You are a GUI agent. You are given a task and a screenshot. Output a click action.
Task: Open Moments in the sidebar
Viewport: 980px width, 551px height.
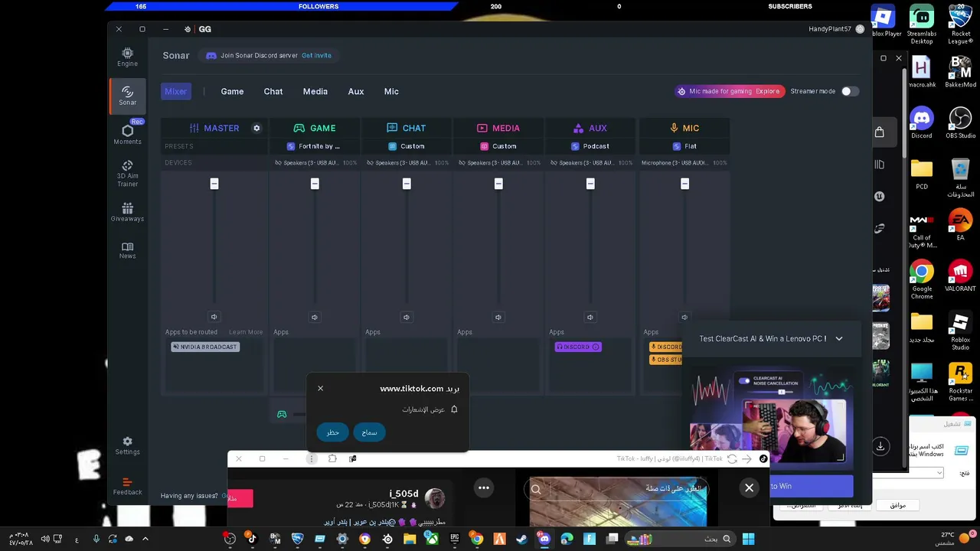tap(127, 134)
